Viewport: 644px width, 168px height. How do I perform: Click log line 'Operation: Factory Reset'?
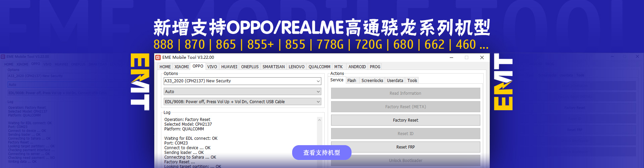tap(187, 120)
